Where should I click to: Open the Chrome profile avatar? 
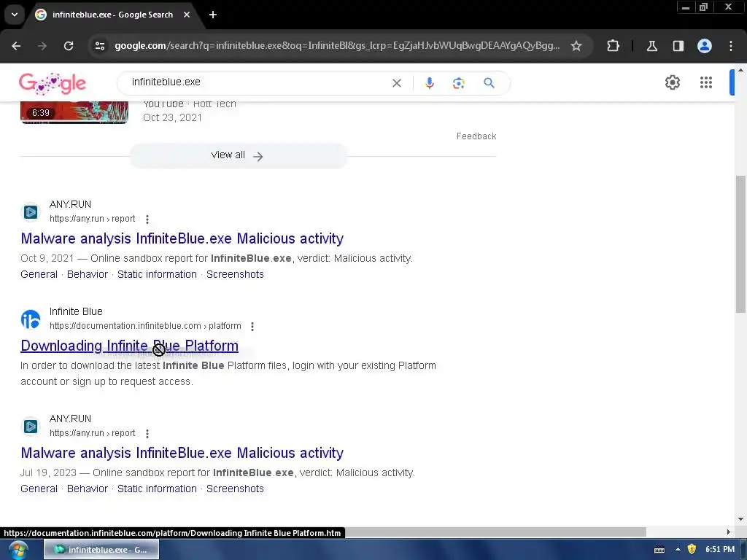[x=705, y=46]
